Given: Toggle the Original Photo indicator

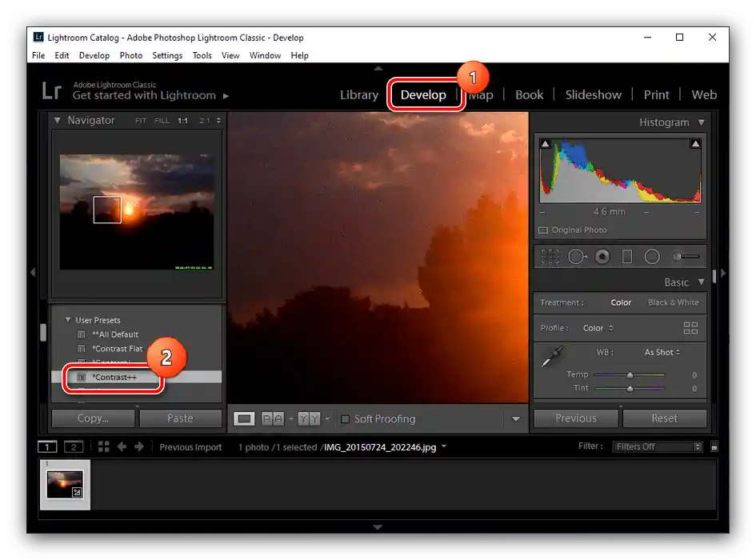Looking at the screenshot, I should (x=543, y=230).
